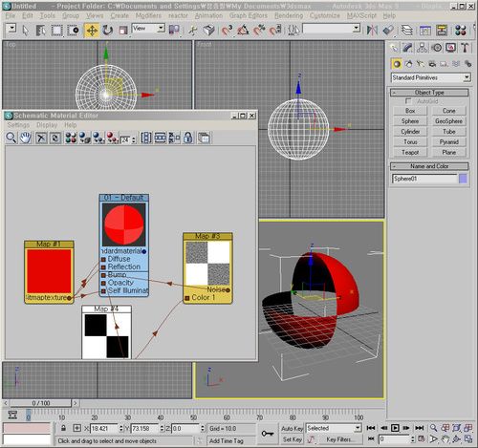Open the Rendering menu

coord(289,15)
